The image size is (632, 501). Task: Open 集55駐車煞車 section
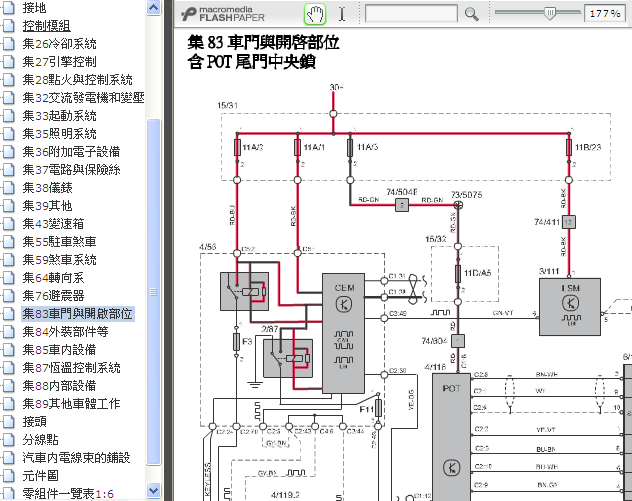pos(59,242)
